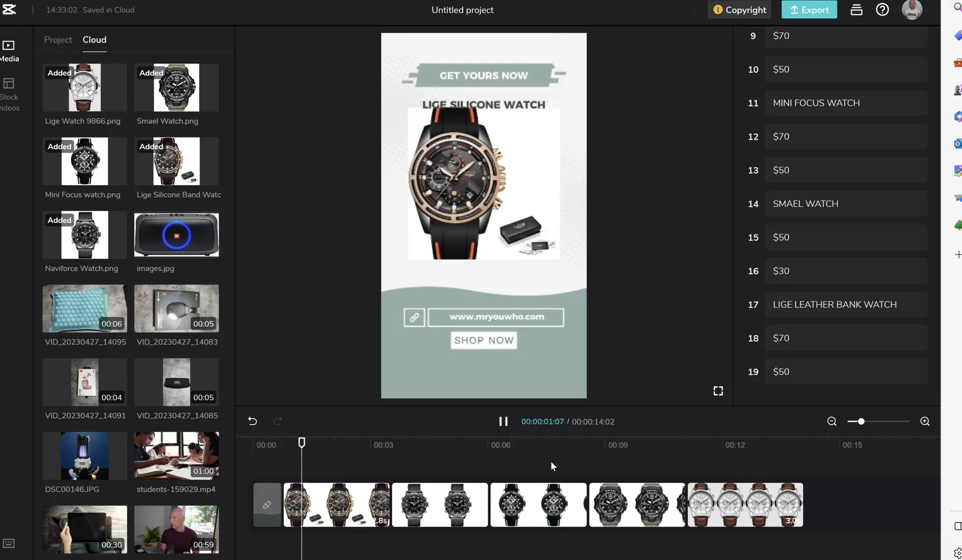The width and height of the screenshot is (962, 560).
Task: Switch to the Cloud tab
Action: pos(94,40)
